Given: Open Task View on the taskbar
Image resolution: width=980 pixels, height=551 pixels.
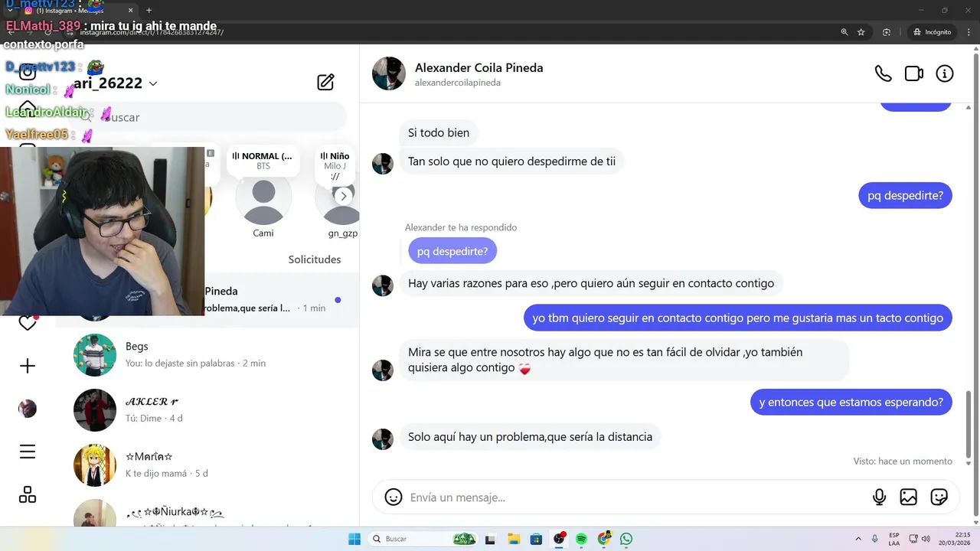Looking at the screenshot, I should [491, 539].
